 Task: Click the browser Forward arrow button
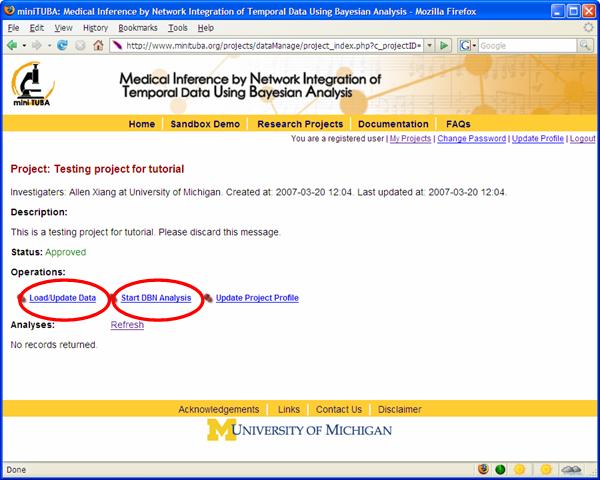point(37,46)
